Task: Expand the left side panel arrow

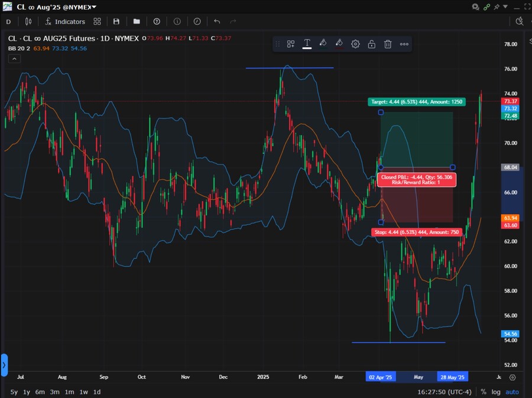Action: pyautogui.click(x=4, y=365)
